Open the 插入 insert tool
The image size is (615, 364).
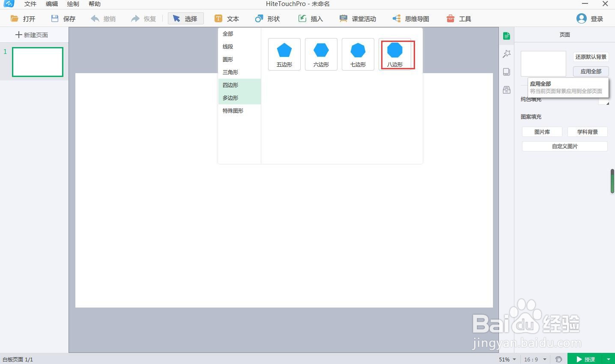point(310,19)
